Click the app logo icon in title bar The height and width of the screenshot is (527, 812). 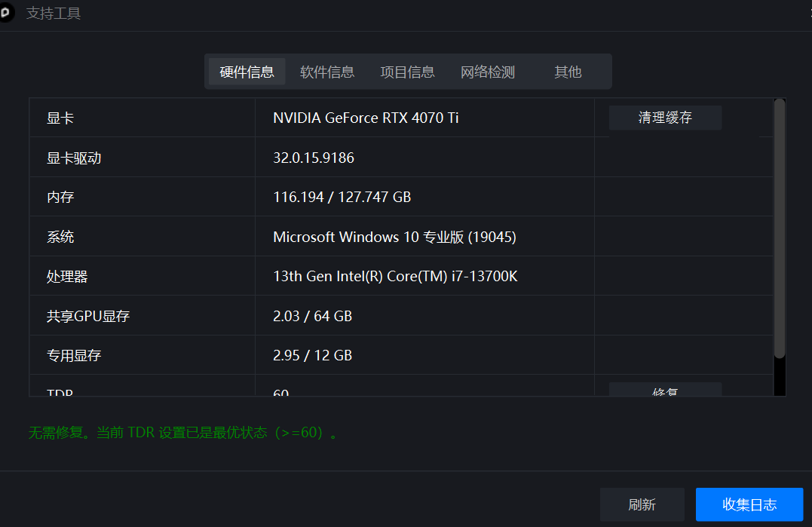[5, 13]
